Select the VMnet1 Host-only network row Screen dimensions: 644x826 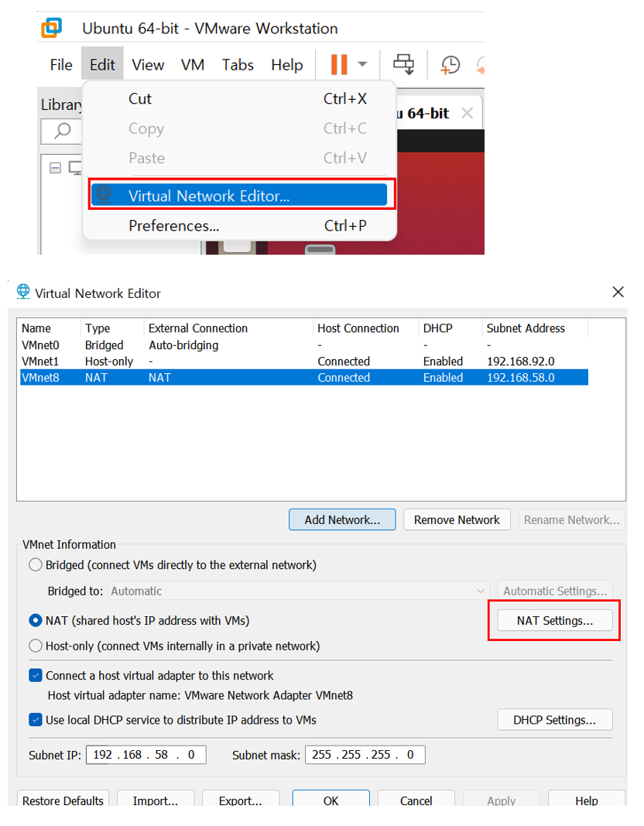click(x=304, y=362)
